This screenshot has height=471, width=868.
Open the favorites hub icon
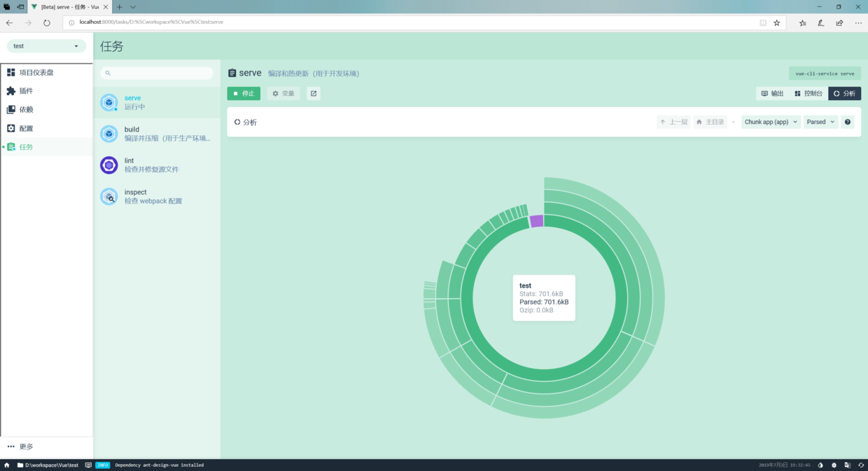click(802, 22)
